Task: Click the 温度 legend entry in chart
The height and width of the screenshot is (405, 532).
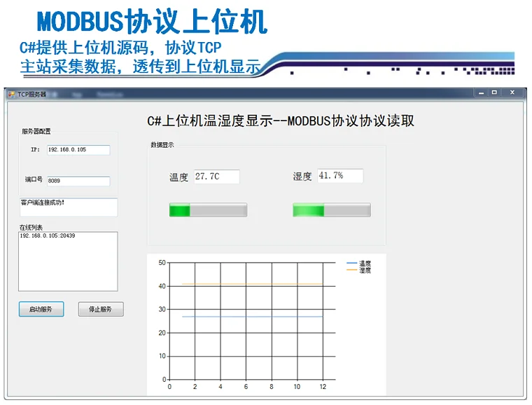Action: pyautogui.click(x=359, y=263)
